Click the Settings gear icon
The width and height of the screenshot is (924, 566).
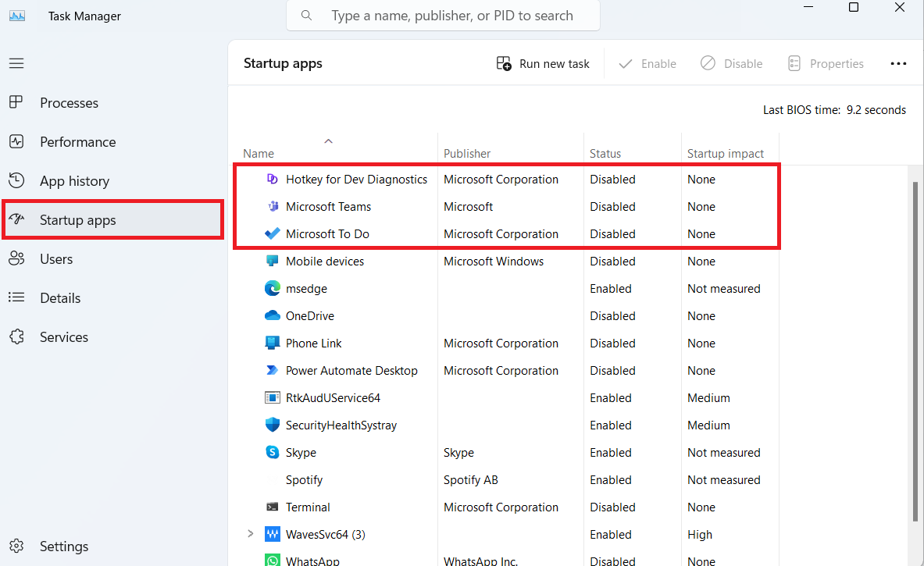coord(16,546)
